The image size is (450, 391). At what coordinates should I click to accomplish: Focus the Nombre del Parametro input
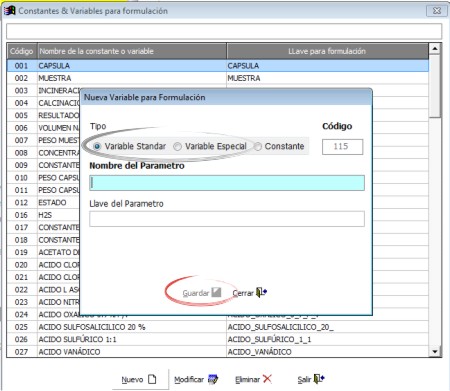(x=227, y=183)
